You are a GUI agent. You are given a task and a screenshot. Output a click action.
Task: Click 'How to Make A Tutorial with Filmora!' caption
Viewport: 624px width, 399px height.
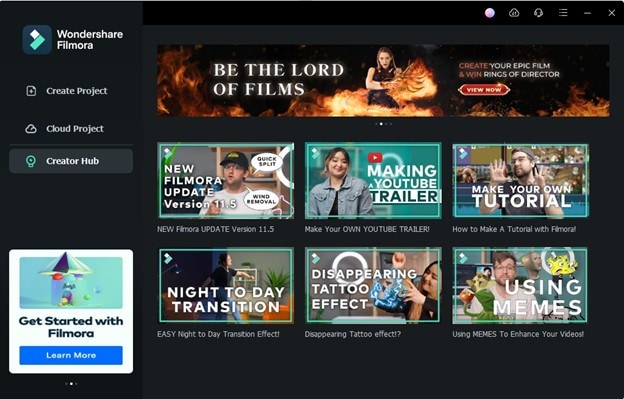pyautogui.click(x=514, y=229)
